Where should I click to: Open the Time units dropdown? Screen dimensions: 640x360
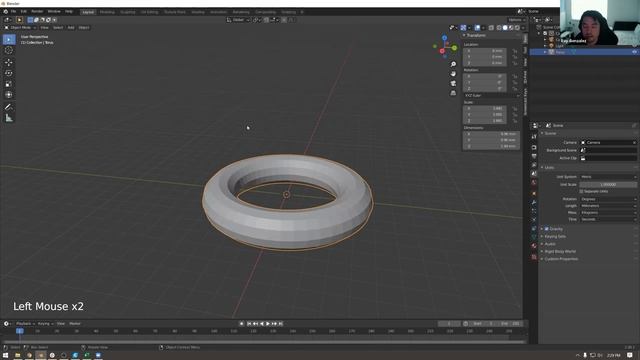tap(608, 219)
